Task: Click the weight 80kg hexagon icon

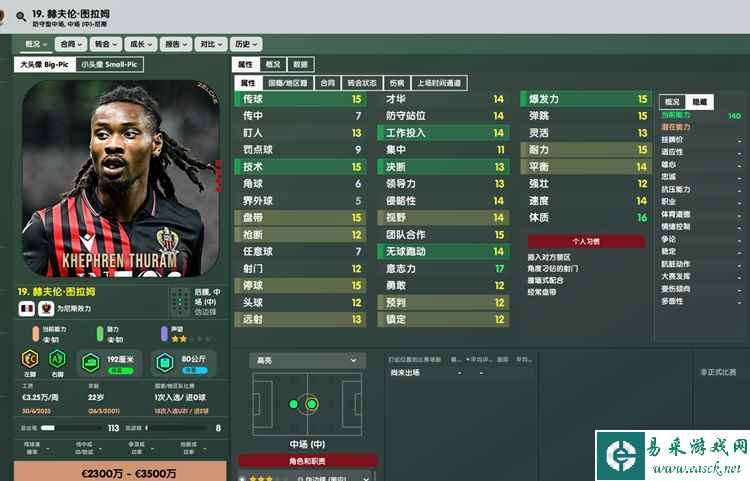Action: (165, 363)
